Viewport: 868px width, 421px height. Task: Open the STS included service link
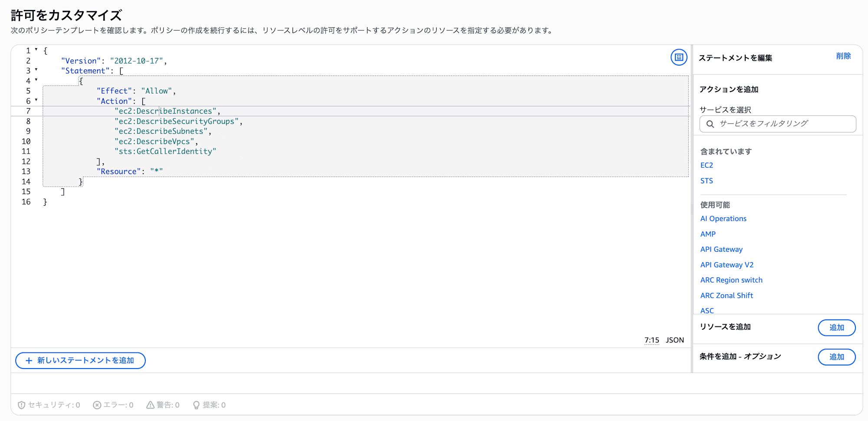tap(707, 181)
